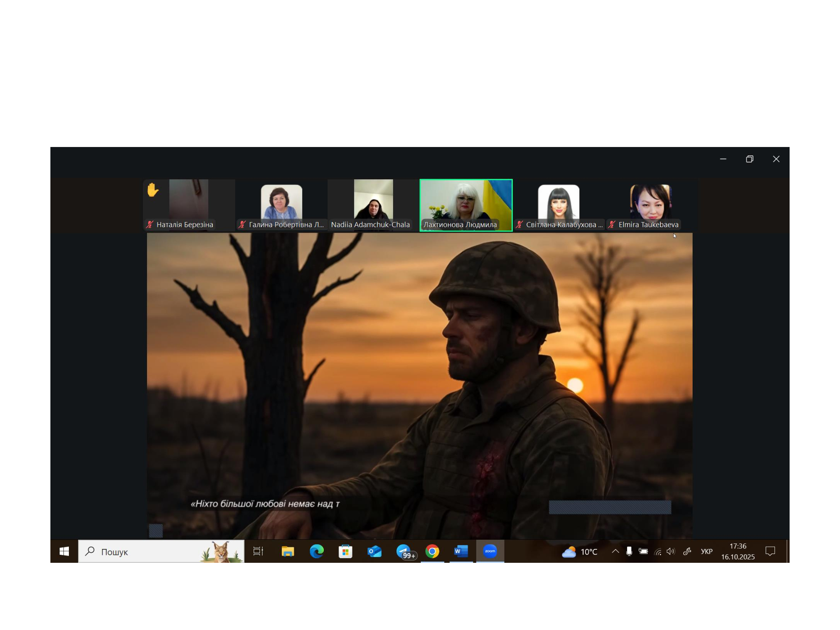Open Task View from the taskbar

(258, 551)
